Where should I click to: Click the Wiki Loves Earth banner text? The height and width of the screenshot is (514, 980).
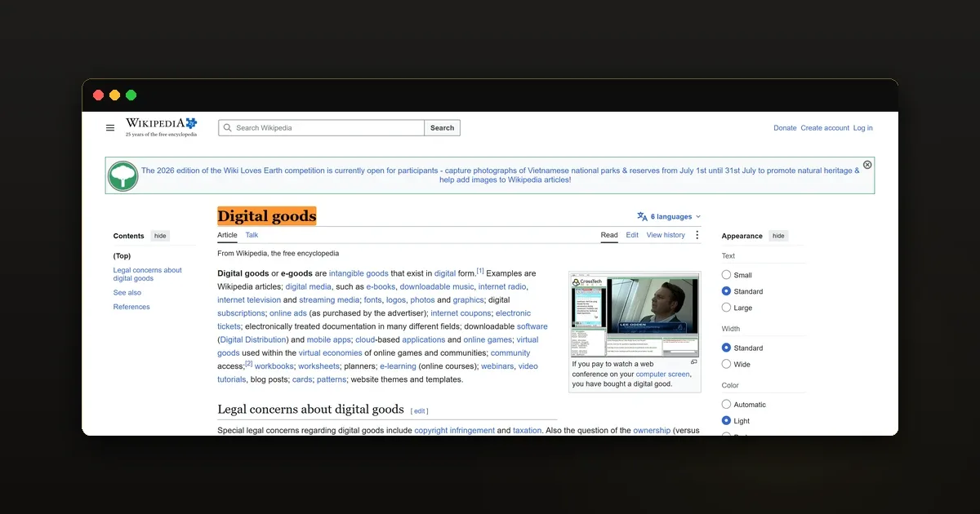pos(500,175)
